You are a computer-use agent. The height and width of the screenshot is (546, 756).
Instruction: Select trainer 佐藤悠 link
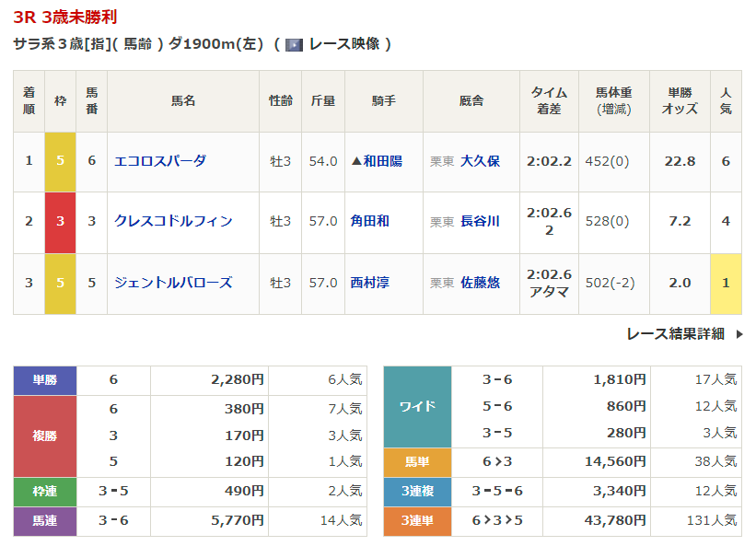[x=480, y=283]
